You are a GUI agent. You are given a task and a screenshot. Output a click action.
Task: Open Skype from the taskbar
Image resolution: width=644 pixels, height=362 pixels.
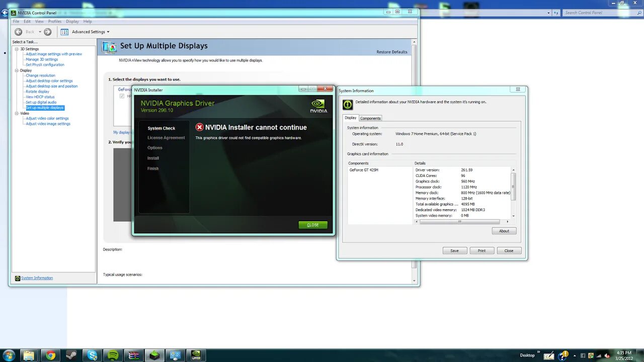tap(92, 355)
